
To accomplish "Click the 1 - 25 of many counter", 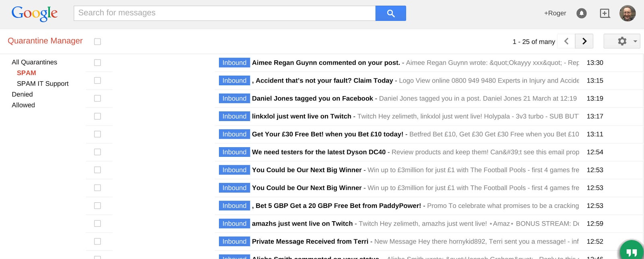I will [534, 42].
